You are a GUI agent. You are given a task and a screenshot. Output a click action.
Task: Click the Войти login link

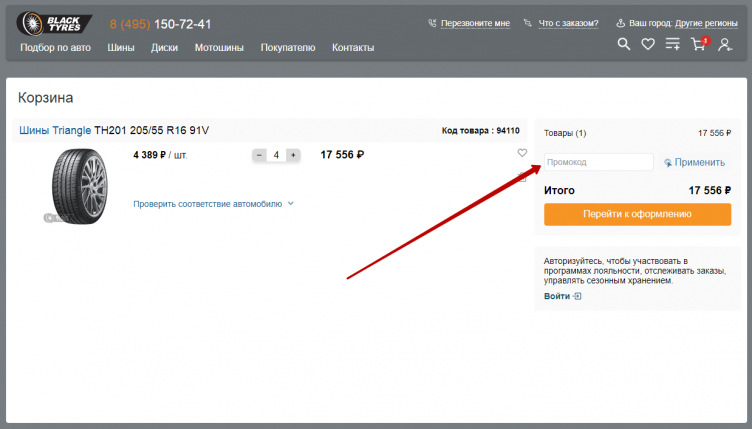[563, 296]
